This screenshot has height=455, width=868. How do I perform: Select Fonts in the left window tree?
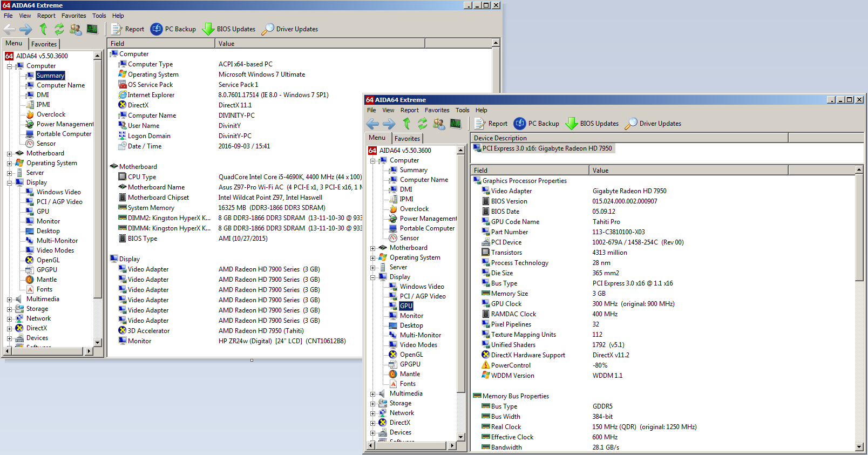click(44, 289)
